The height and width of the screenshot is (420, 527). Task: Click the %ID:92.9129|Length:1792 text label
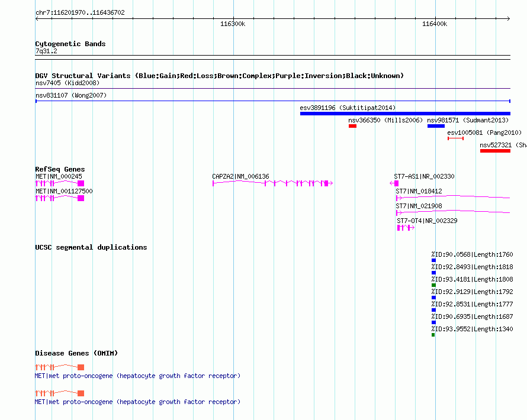coord(472,292)
